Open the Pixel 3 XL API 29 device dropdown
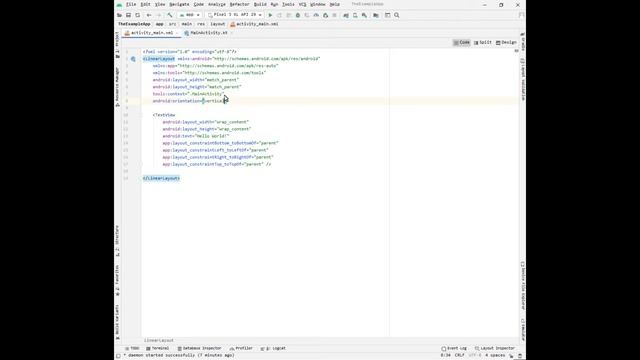The width and height of the screenshot is (640, 360). (x=235, y=15)
